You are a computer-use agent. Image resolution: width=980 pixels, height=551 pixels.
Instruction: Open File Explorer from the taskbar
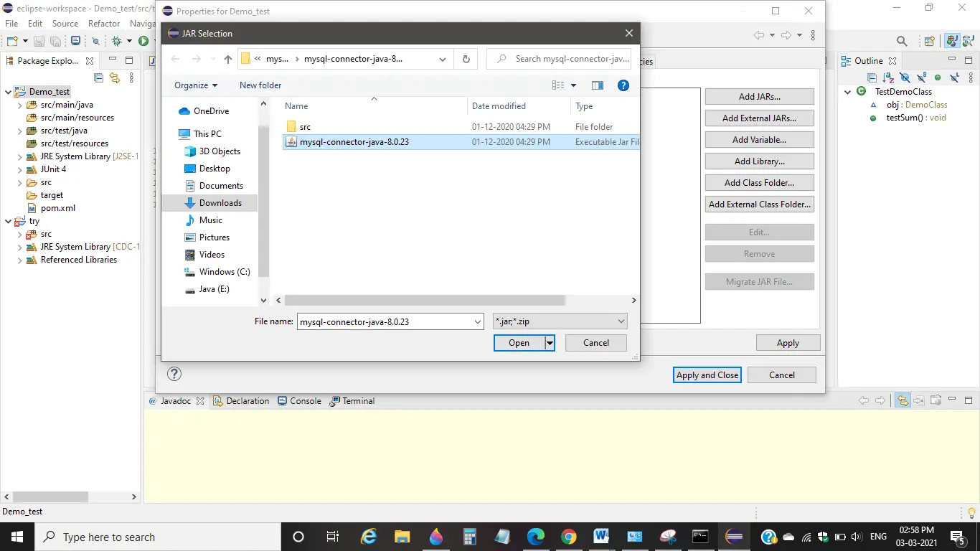point(402,537)
